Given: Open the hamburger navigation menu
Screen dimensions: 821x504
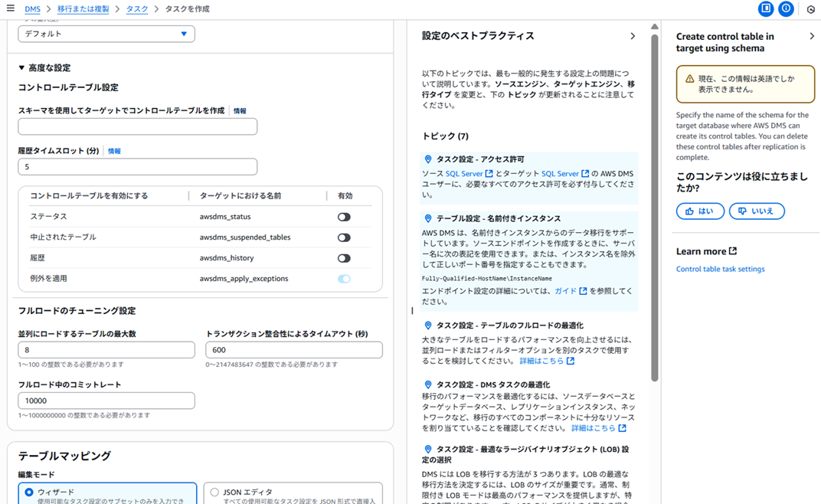Looking at the screenshot, I should pyautogui.click(x=11, y=8).
